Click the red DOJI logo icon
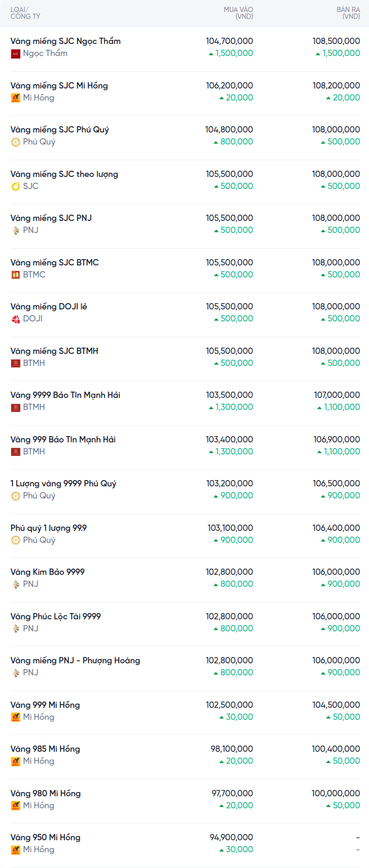 coord(16,319)
